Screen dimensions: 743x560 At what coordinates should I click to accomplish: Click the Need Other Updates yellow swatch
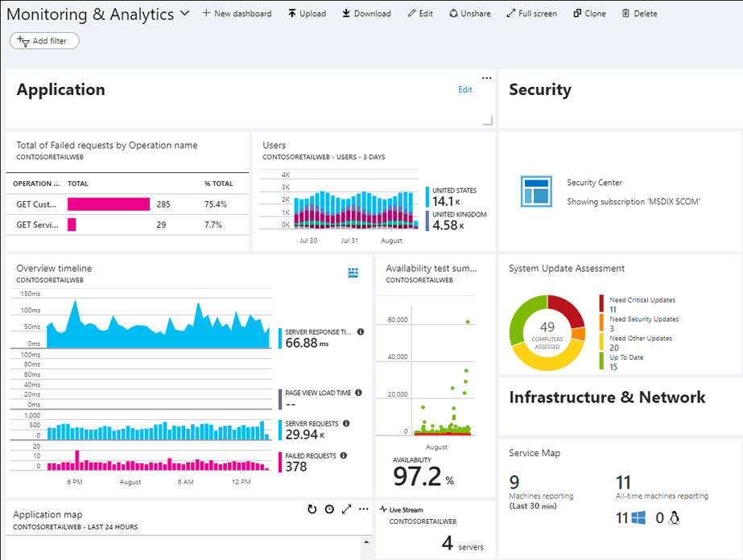(601, 342)
